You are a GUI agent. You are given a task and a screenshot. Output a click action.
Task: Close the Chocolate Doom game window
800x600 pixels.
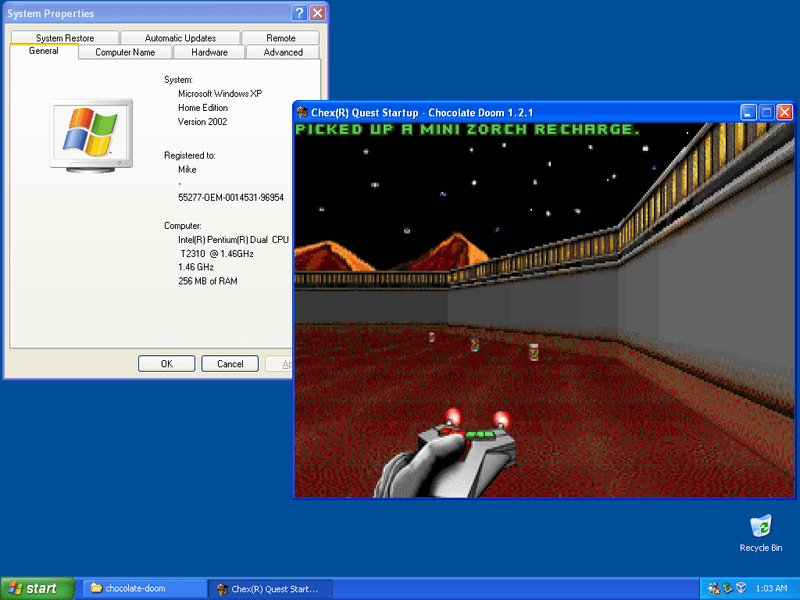[785, 112]
